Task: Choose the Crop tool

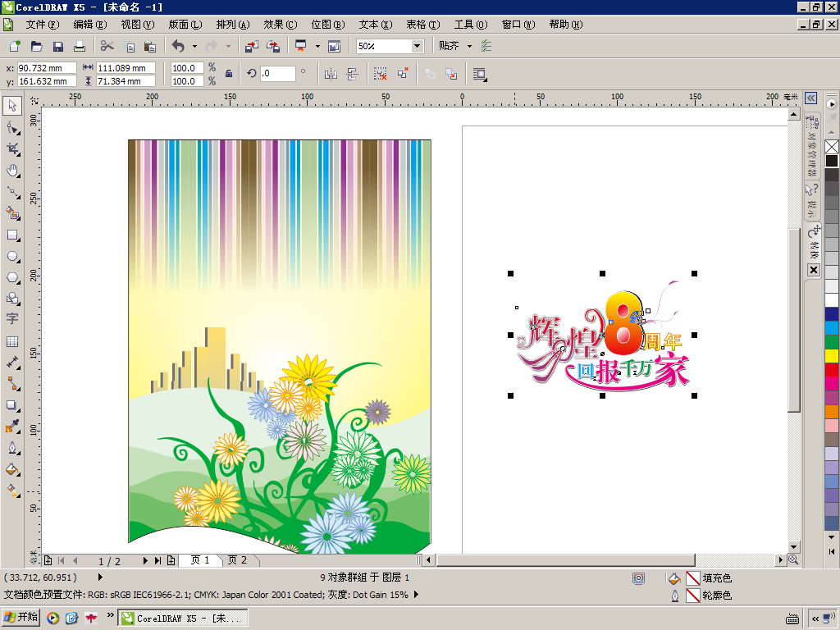Action: [x=12, y=149]
